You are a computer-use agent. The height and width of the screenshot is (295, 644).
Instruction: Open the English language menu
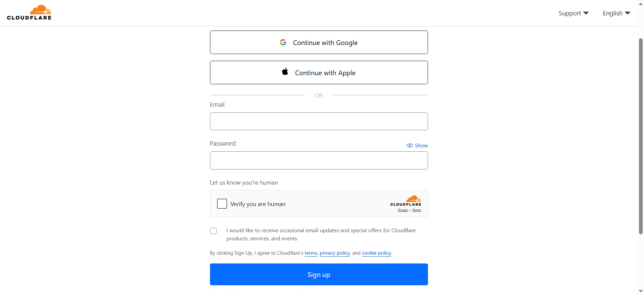click(616, 13)
